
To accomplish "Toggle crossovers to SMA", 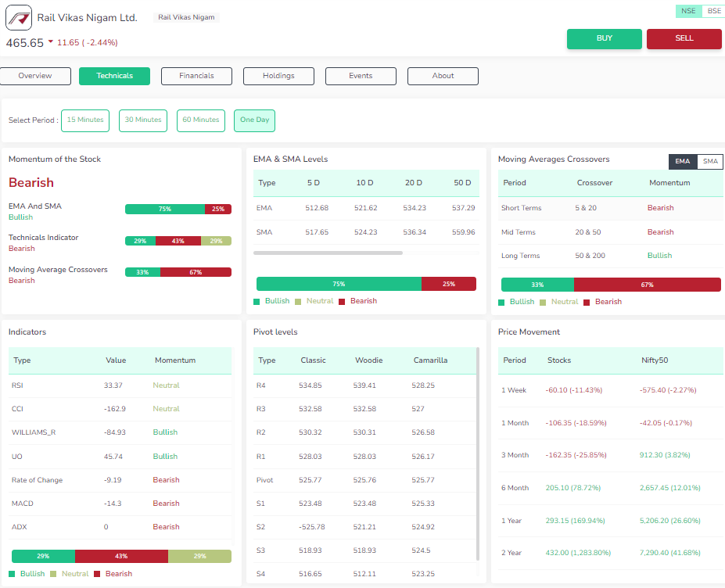I will (x=710, y=162).
